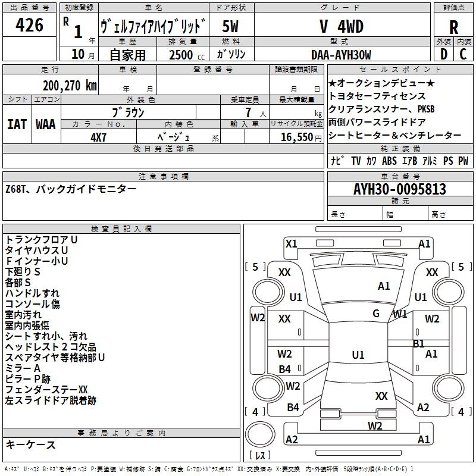Click the interior grade C cell

tap(464, 54)
